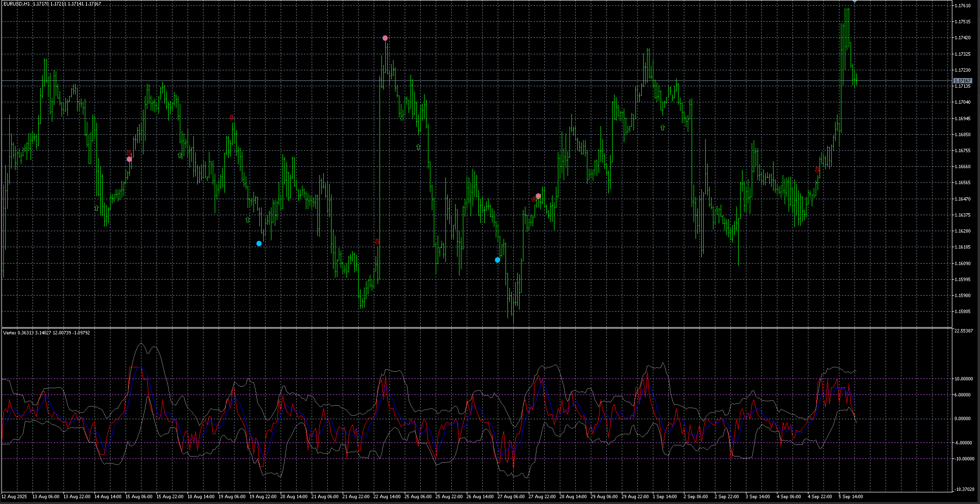The width and height of the screenshot is (980, 504).
Task: Click the chart shift triangle marker
Action: pos(854,2)
